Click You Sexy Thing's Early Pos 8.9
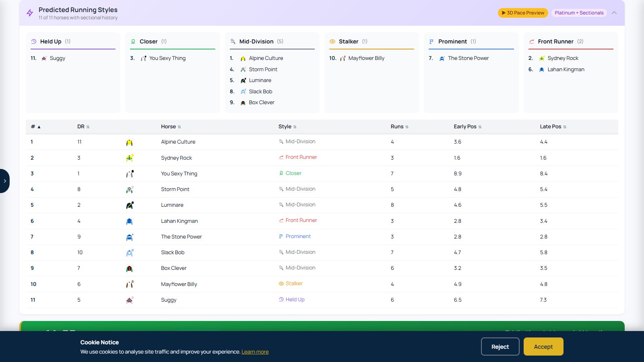The image size is (644, 362). point(458,174)
